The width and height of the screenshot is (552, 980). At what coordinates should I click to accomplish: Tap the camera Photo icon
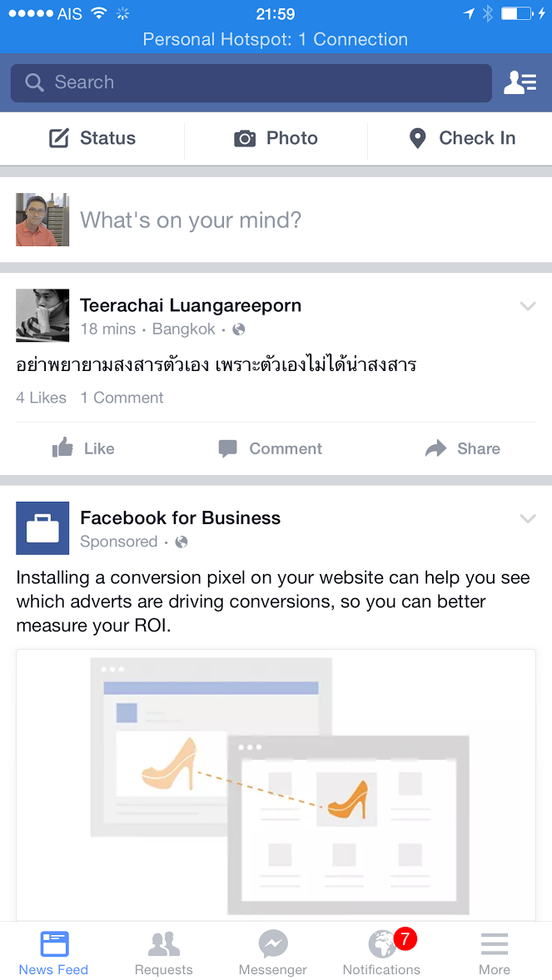(x=245, y=138)
